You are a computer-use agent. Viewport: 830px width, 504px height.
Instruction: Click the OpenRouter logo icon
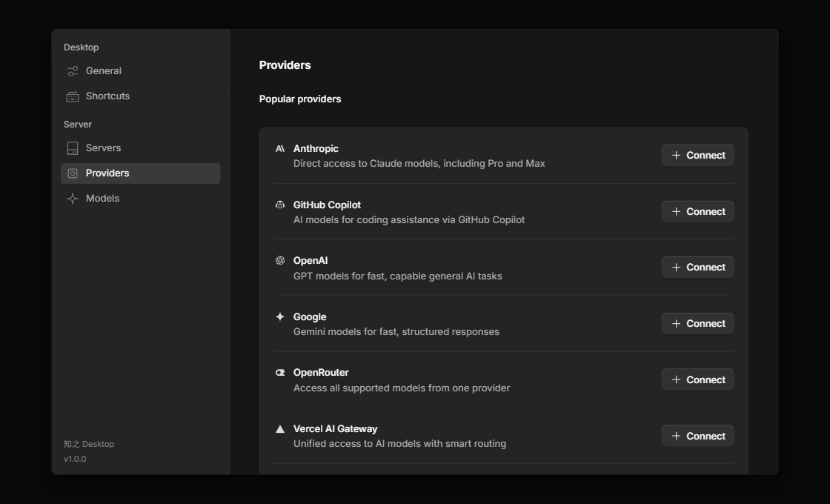[x=280, y=373]
